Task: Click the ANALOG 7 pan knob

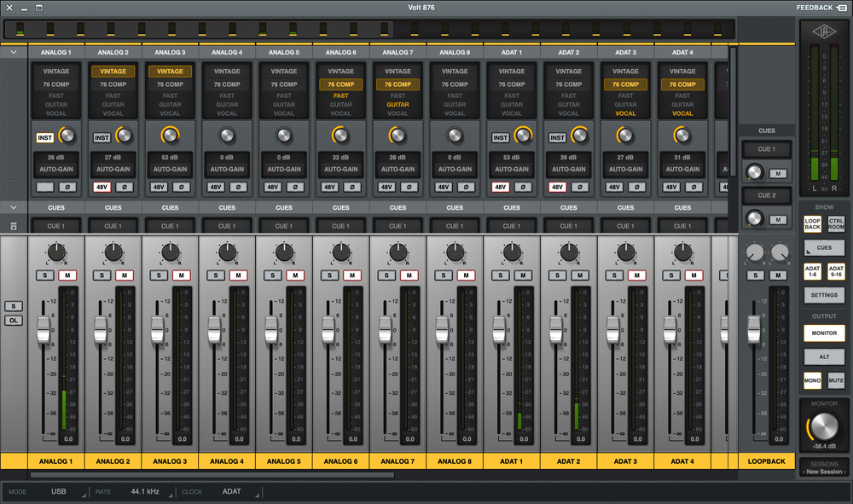Action: [398, 252]
